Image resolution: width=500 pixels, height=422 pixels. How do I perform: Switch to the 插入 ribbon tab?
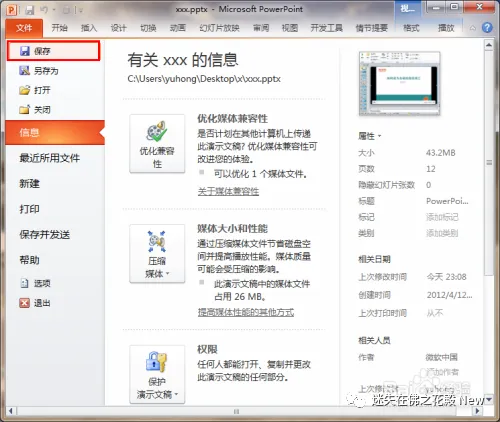click(89, 28)
